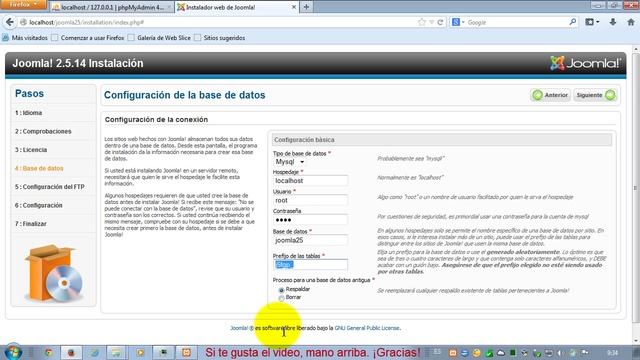Open the Sitios sugeridos bookmark
Screen dimensions: 640x360
click(220, 38)
